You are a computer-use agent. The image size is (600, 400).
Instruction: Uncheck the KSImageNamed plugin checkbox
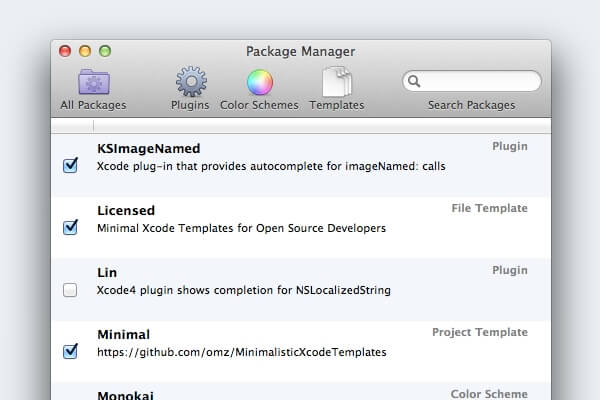pos(70,165)
